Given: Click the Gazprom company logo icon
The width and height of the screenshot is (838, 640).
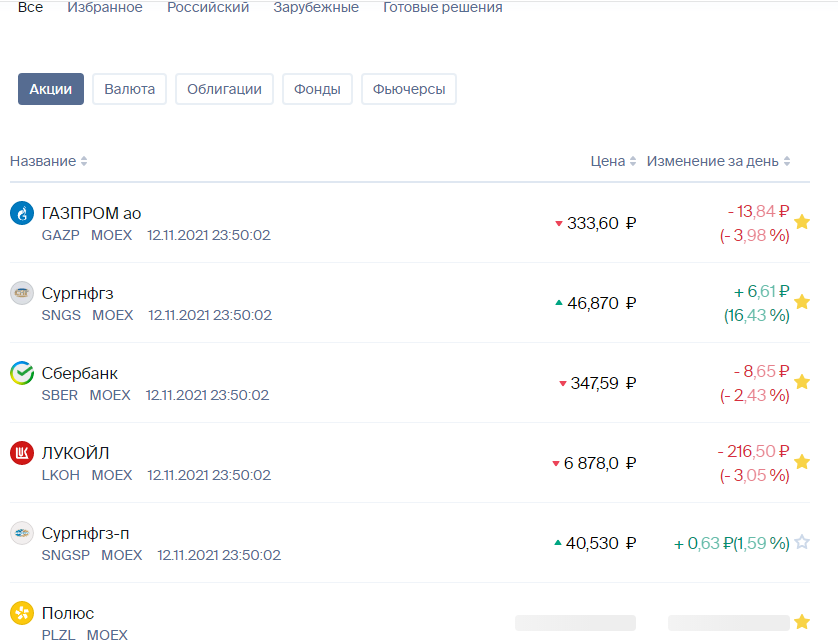Looking at the screenshot, I should point(22,213).
